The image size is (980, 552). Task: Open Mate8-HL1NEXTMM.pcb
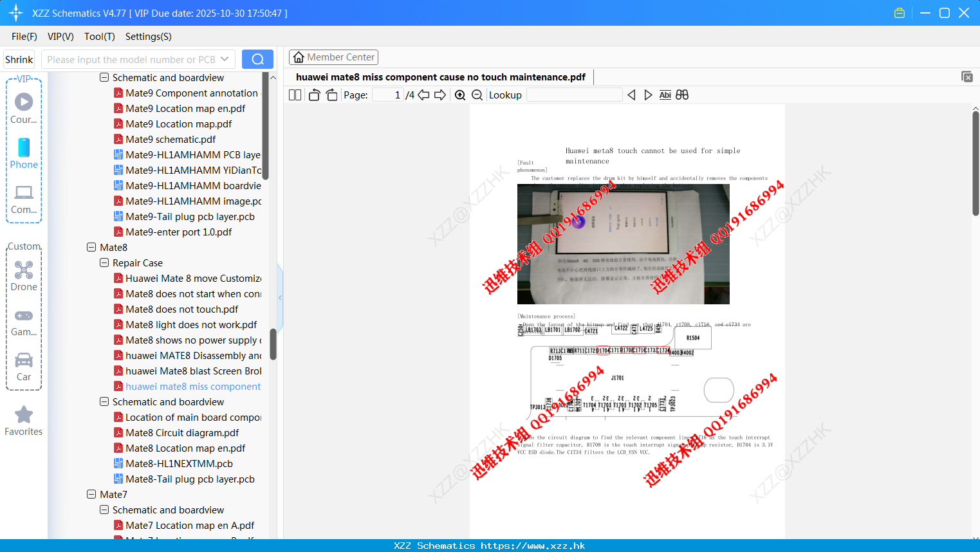coord(179,463)
